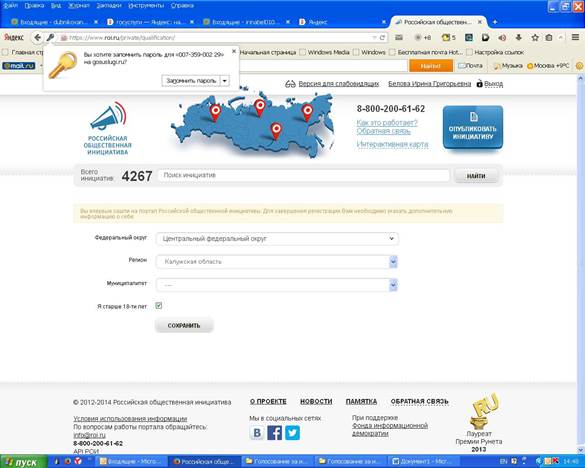Close the save password popup
Screen dimensions: 585x468
(x=234, y=52)
